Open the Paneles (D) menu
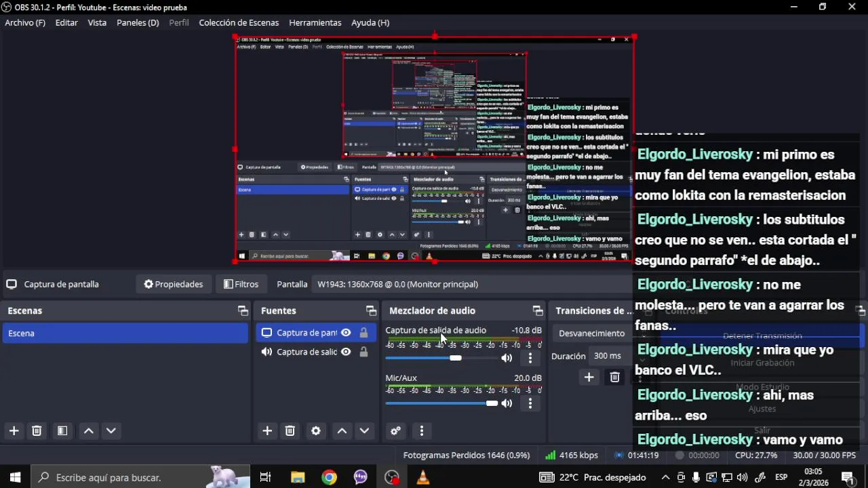Image resolution: width=868 pixels, height=488 pixels. tap(138, 22)
